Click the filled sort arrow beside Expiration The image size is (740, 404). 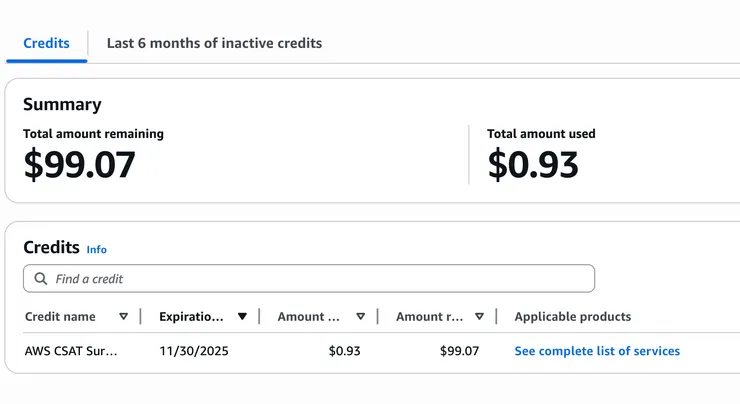coord(242,317)
